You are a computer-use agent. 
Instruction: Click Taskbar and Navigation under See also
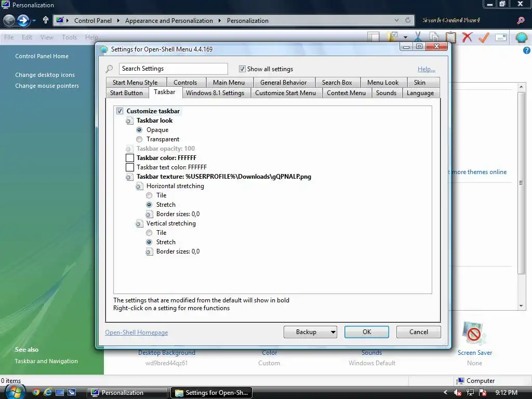[46, 362]
